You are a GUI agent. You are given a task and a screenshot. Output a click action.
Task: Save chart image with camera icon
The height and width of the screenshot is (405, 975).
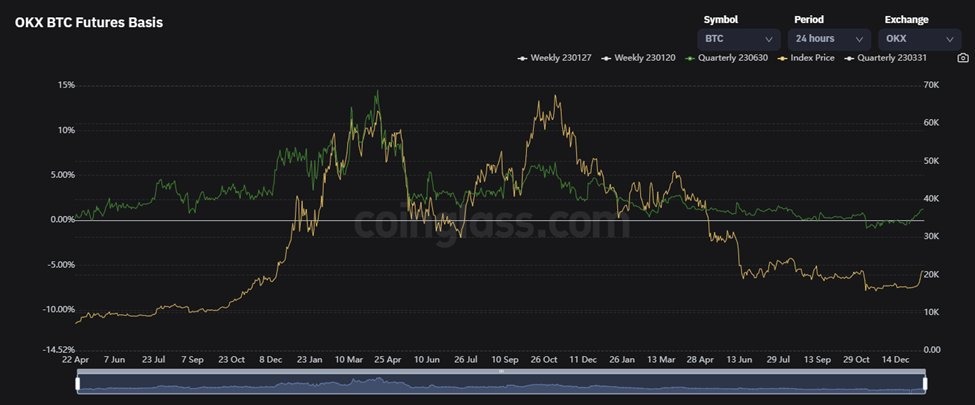[963, 58]
